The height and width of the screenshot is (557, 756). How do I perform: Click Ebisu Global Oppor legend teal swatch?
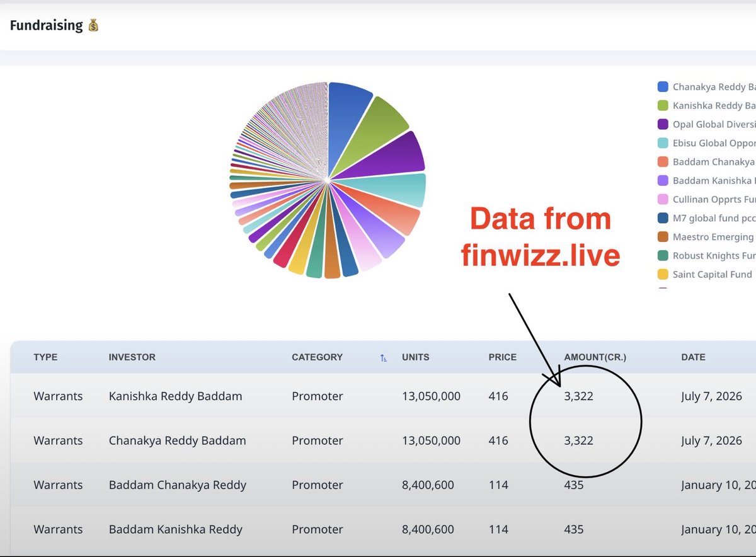pyautogui.click(x=663, y=143)
